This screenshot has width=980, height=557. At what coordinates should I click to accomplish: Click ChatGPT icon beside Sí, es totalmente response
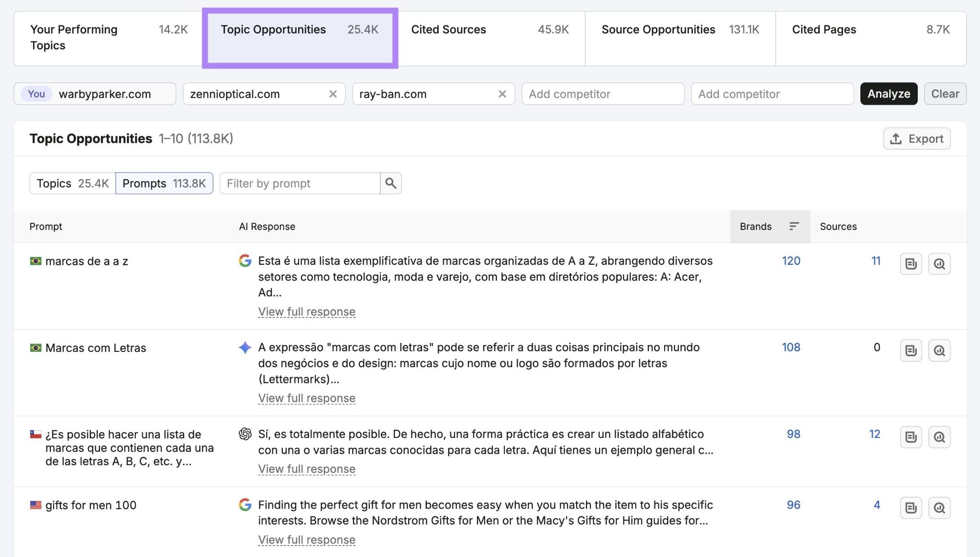click(x=245, y=434)
